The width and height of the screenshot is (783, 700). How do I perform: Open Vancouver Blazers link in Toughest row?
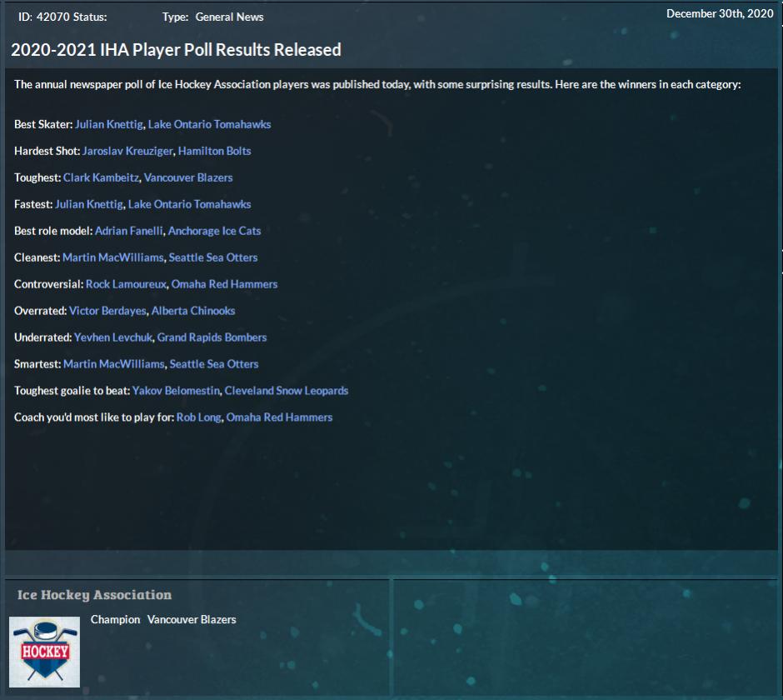point(188,177)
